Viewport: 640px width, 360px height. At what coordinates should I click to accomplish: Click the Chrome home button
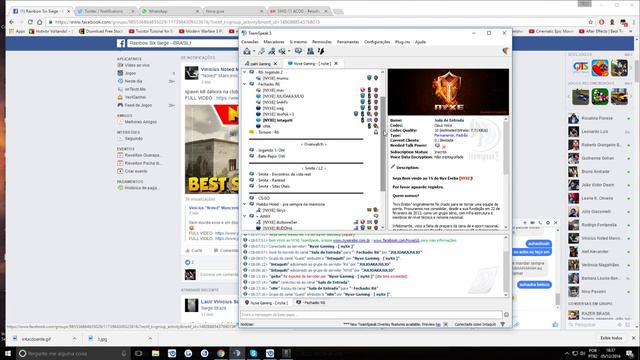pos(40,22)
